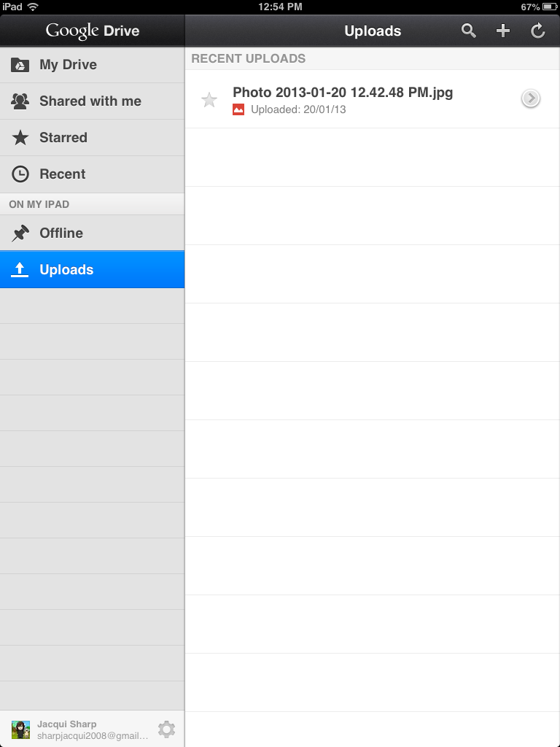Click the red image file type icon

[x=238, y=109]
